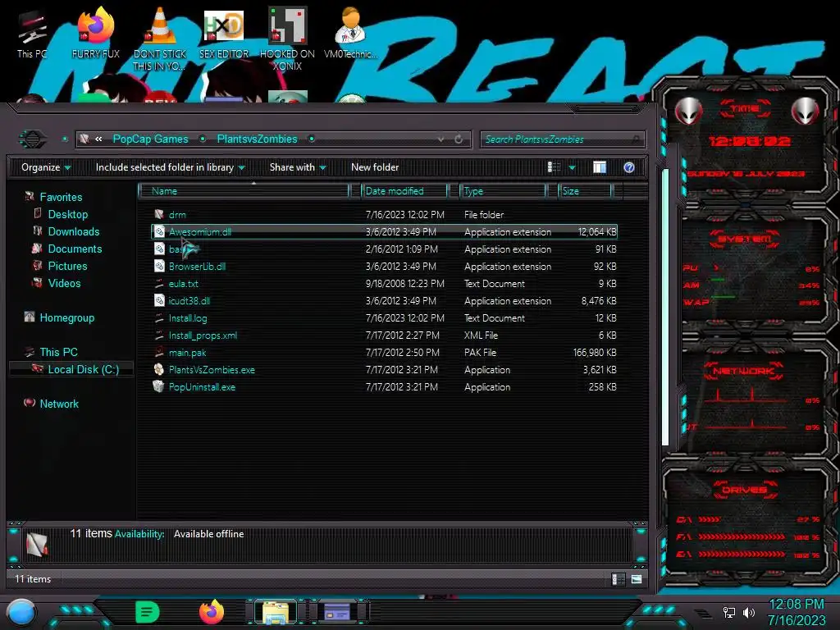Click the New folder button
This screenshot has height=630, width=840.
pos(375,167)
